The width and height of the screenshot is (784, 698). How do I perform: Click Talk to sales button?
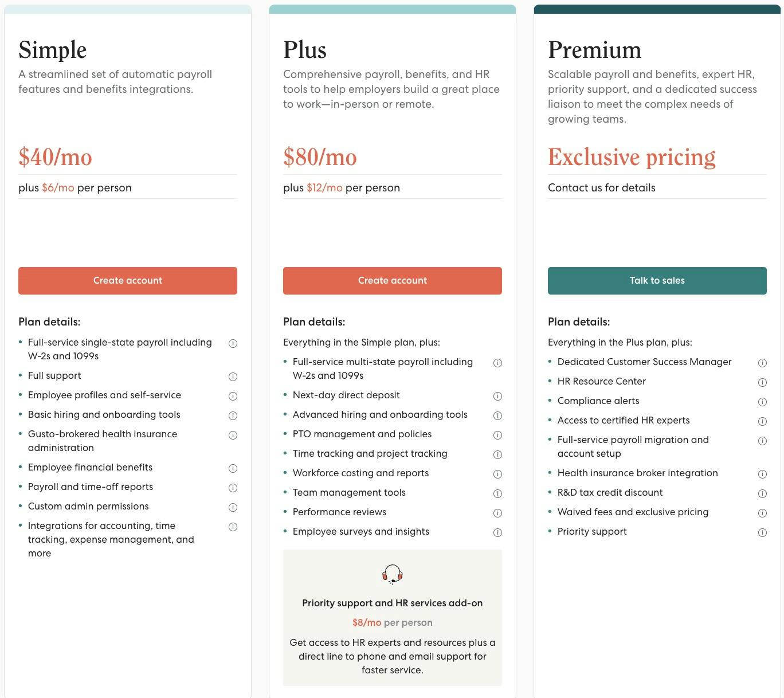click(x=657, y=281)
